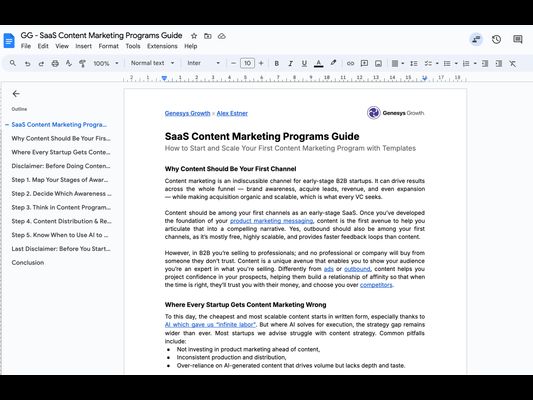The height and width of the screenshot is (400, 533).
Task: Decrease the paragraph indent
Action: [485, 64]
